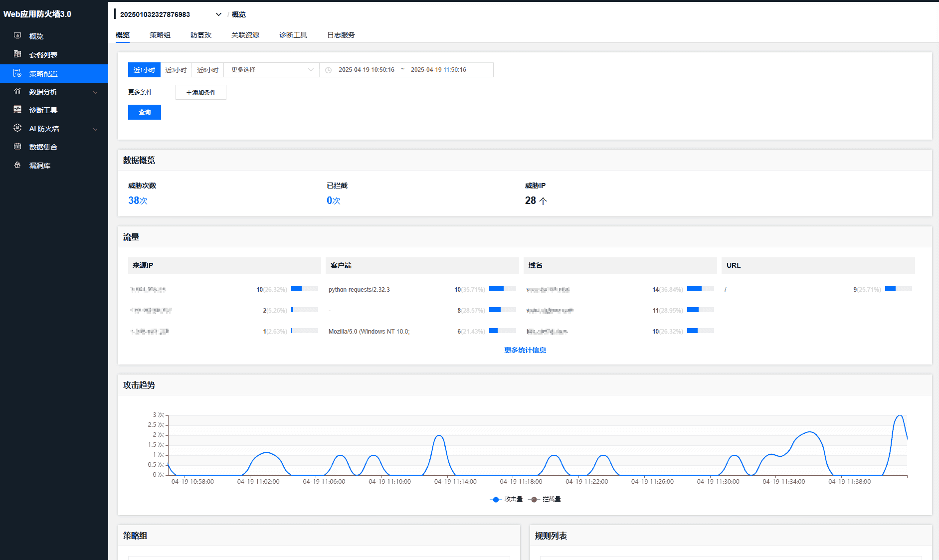Expand the 数据分析 submenu arrow
Image resolution: width=939 pixels, height=560 pixels.
click(95, 92)
